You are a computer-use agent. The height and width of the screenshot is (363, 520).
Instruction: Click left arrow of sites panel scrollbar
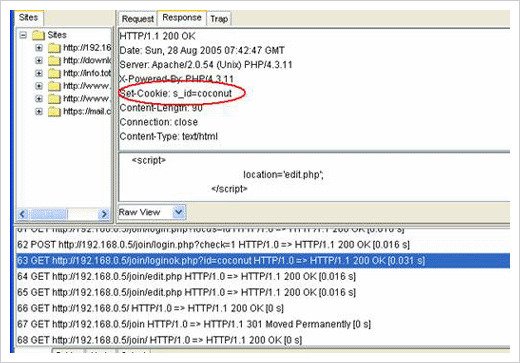pyautogui.click(x=23, y=214)
